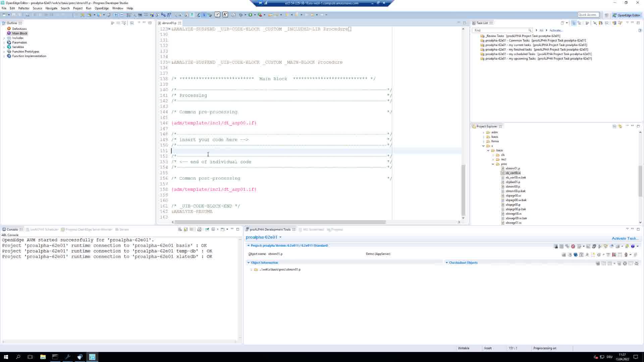Viewport: 644px width, 362px height.
Task: Click the blue help icon in proALPHA tools toolbar
Action: coord(633,246)
